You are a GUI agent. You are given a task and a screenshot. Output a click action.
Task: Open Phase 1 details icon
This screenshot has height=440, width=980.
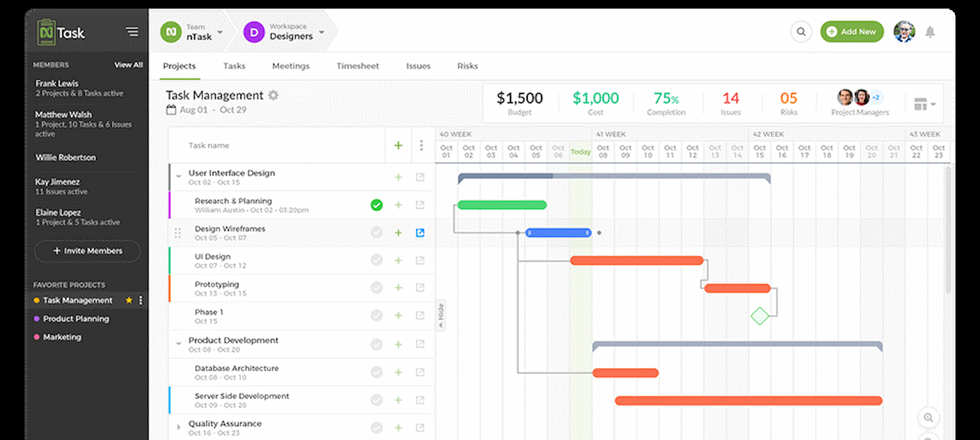[x=420, y=316]
